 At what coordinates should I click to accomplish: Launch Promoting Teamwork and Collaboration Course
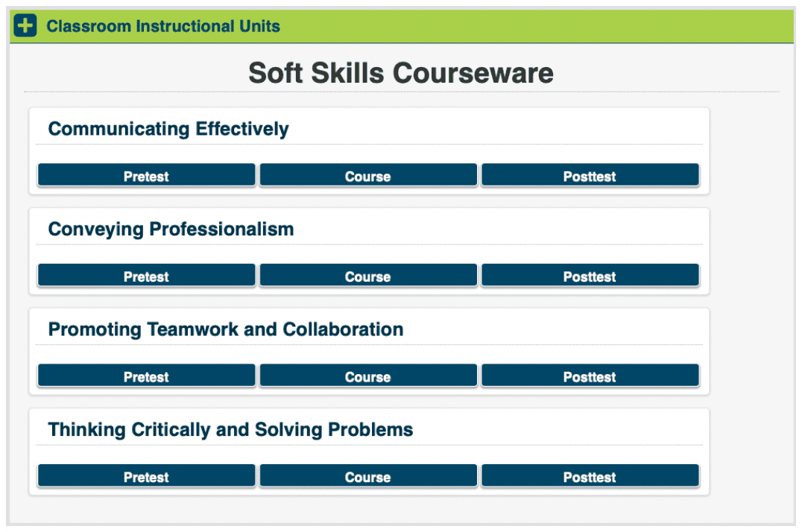pos(367,376)
